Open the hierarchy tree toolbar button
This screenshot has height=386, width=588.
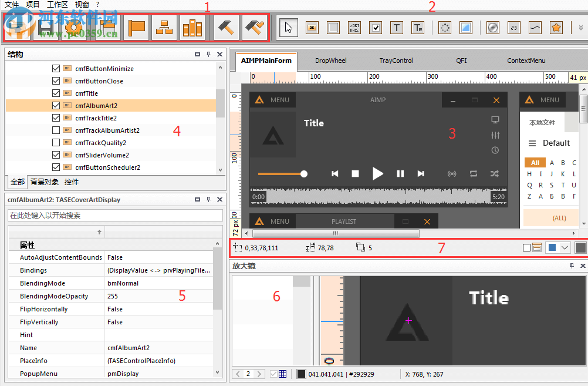click(164, 28)
